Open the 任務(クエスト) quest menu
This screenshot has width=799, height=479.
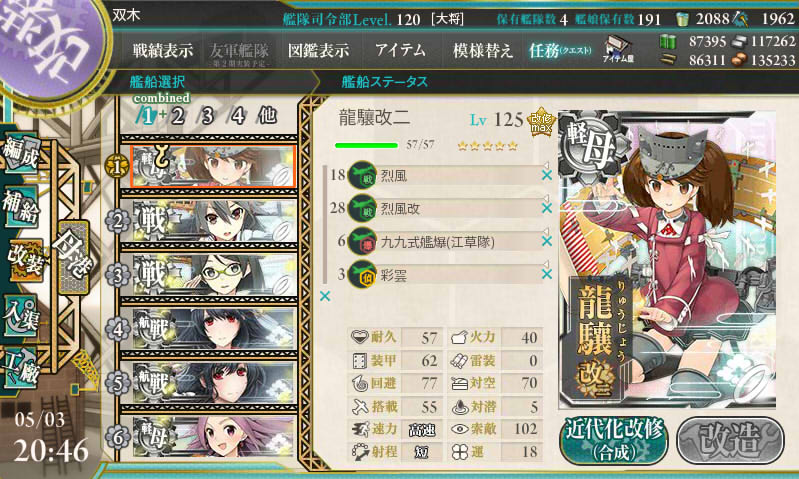[560, 50]
